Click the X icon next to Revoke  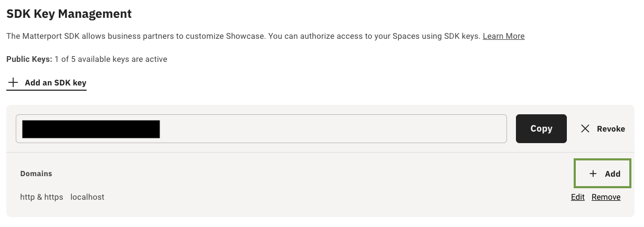(x=585, y=128)
